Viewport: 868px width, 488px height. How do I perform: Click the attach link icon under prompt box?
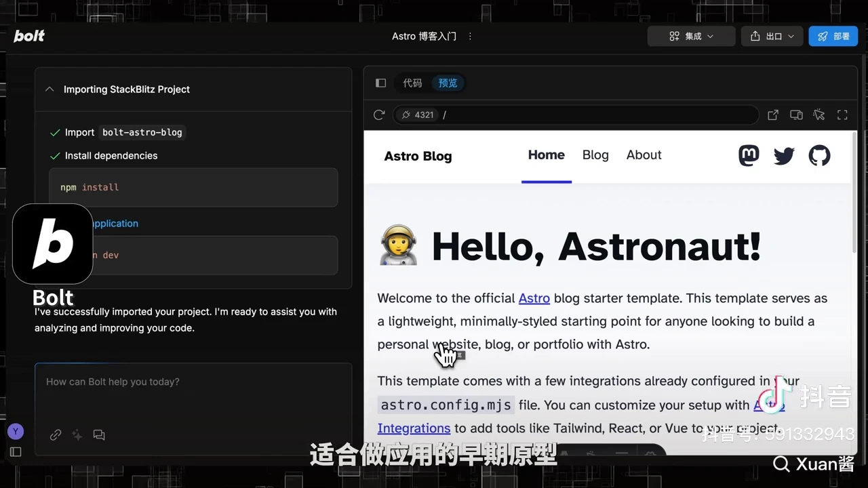tap(56, 435)
